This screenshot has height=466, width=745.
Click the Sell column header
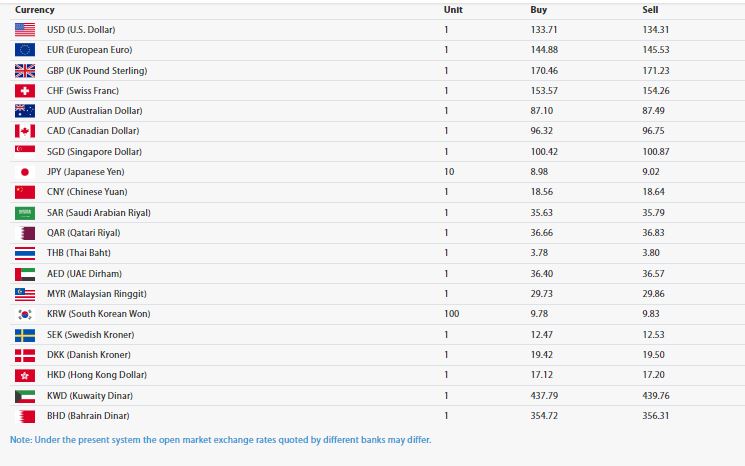pyautogui.click(x=650, y=10)
